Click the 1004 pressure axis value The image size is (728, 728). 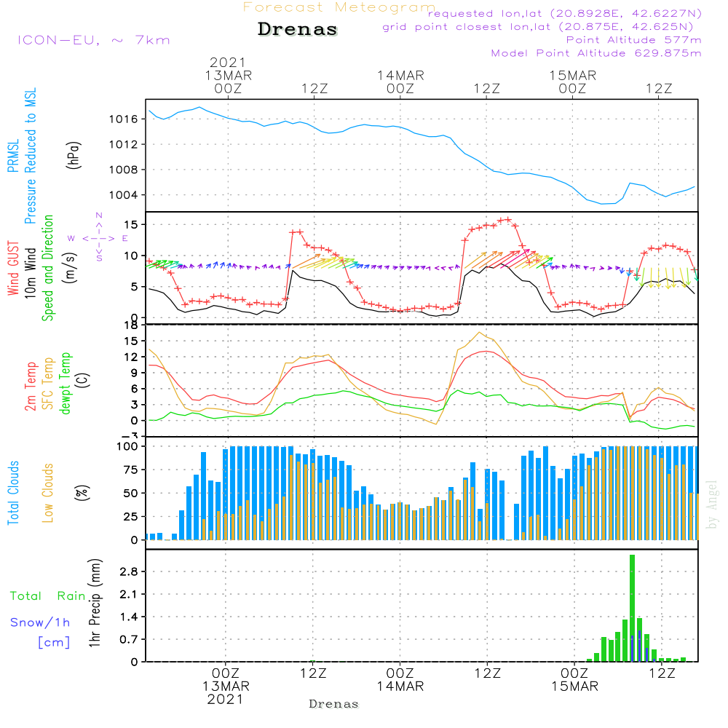[x=124, y=195]
